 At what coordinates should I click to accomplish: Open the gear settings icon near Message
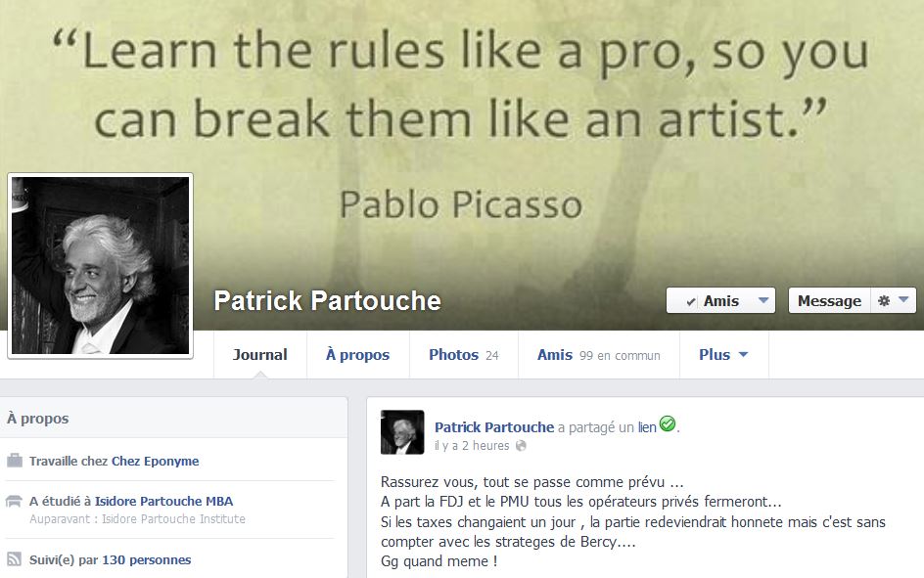tap(883, 301)
